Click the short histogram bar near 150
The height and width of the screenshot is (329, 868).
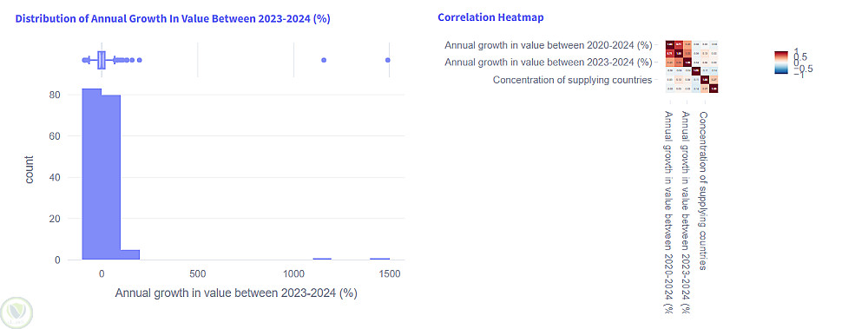pyautogui.click(x=130, y=254)
